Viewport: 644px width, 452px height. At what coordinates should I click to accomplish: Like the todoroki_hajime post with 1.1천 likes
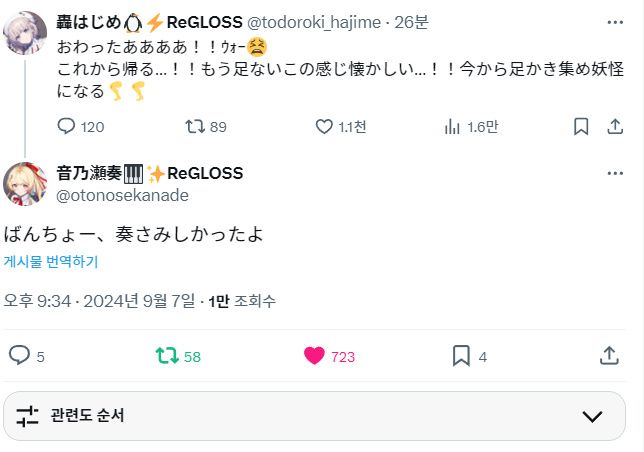(x=340, y=126)
